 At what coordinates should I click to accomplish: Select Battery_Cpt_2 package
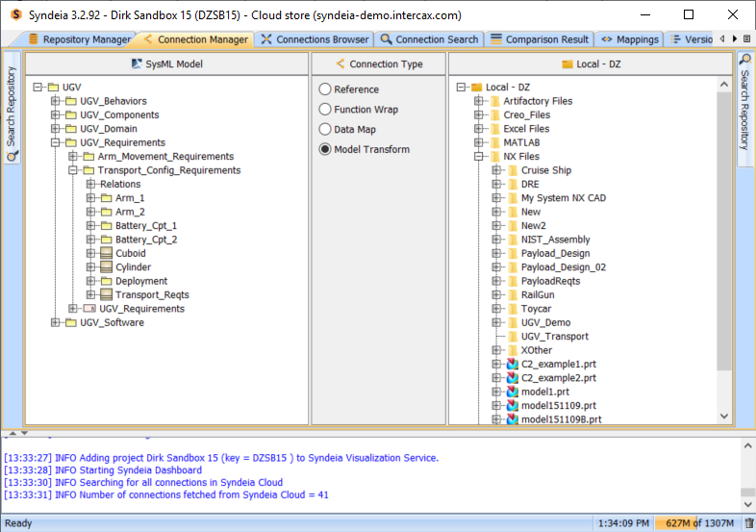(x=146, y=240)
